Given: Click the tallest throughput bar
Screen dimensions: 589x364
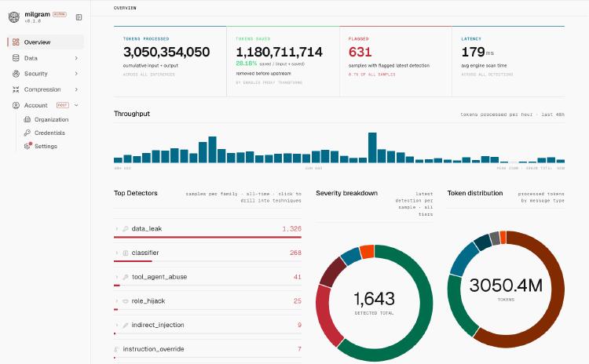Looking at the screenshot, I should (x=372, y=147).
